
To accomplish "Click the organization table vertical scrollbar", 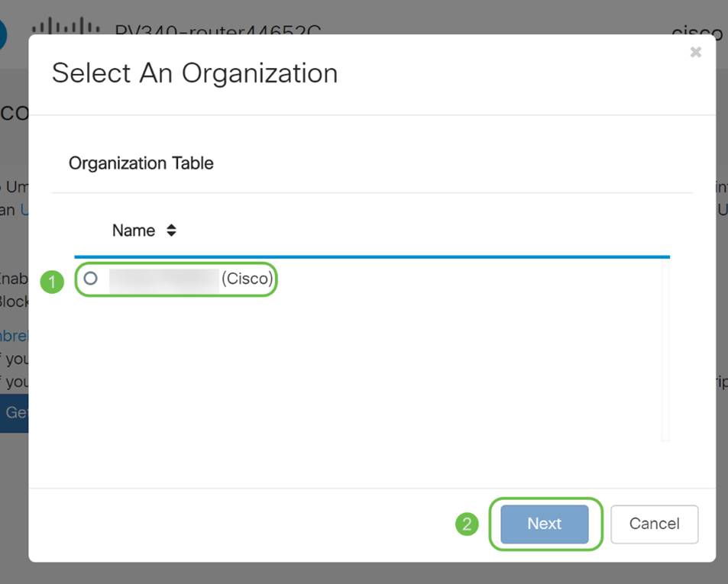I will 665,351.
